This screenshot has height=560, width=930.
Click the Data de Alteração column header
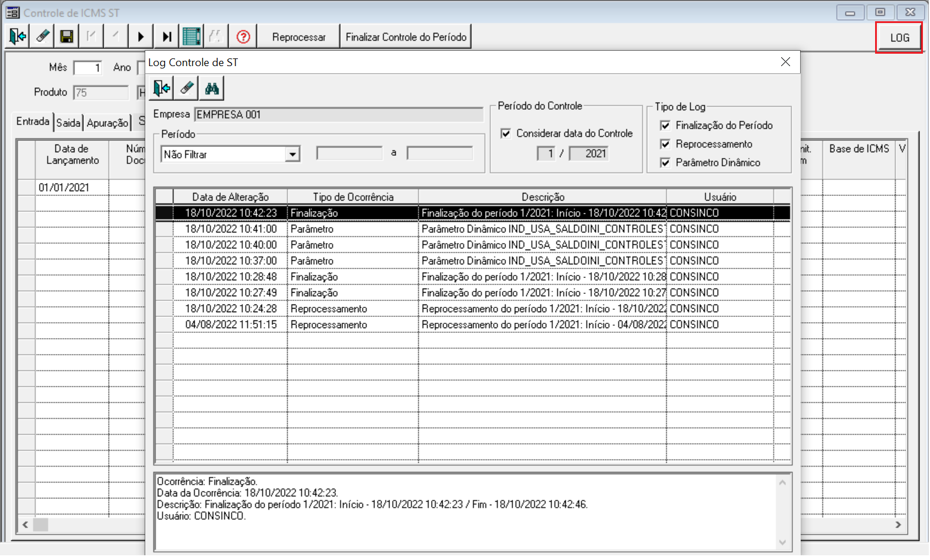(230, 197)
